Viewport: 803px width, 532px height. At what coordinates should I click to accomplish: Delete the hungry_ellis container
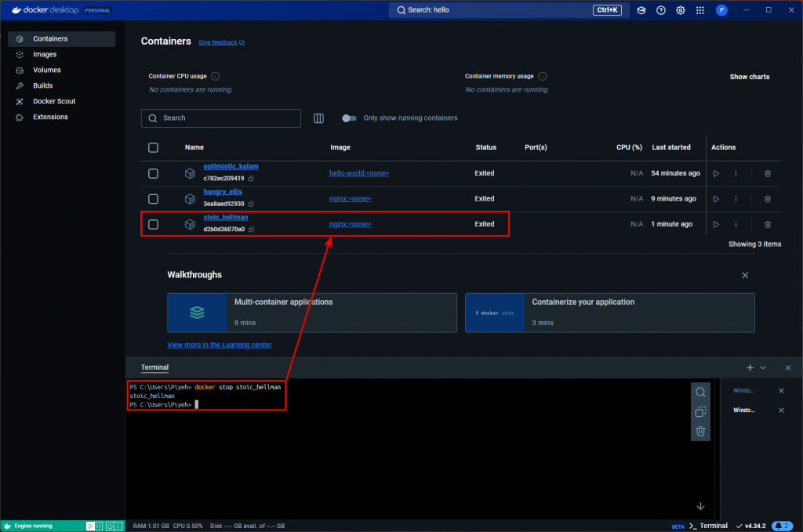[768, 199]
